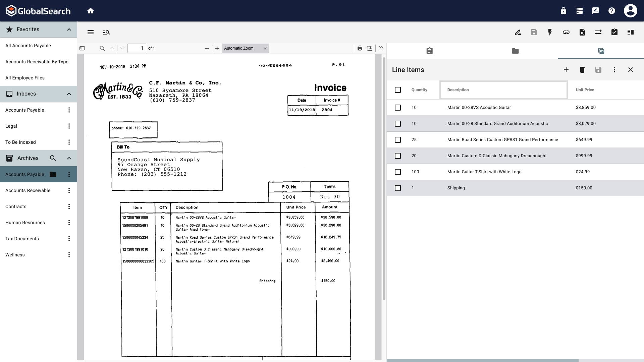The height and width of the screenshot is (362, 644).
Task: Click the search icon next to Archives
Action: point(53,158)
